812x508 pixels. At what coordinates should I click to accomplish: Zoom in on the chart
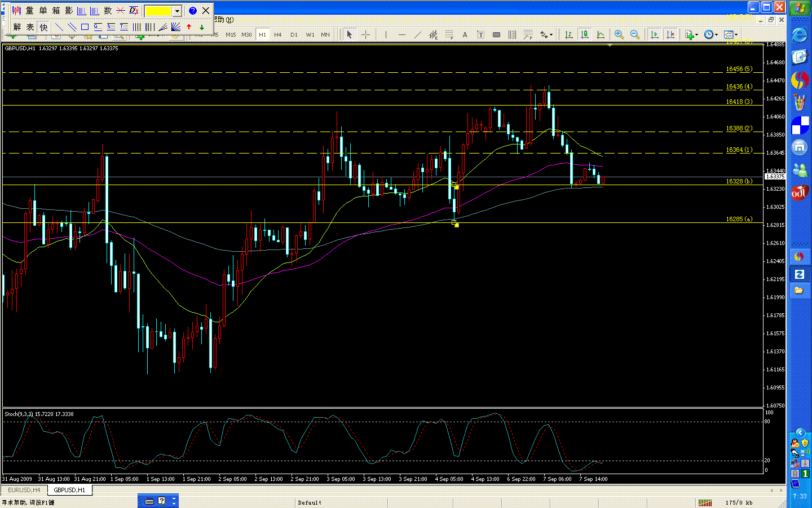619,35
